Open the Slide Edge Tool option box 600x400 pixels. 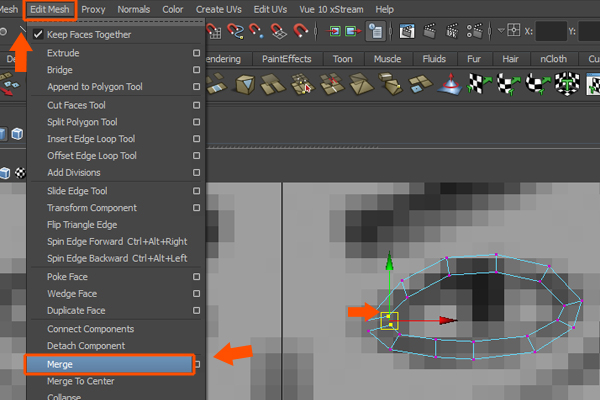[x=196, y=191]
